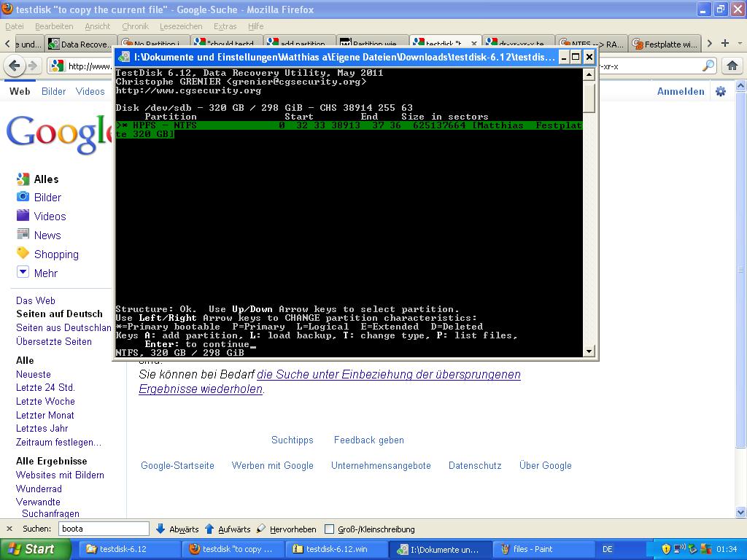Select Videos icon in Google sidebar

23,216
